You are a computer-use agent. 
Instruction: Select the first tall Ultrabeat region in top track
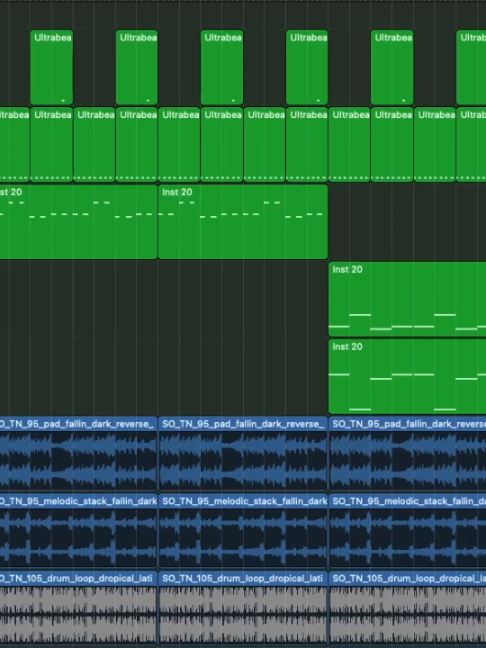(52, 67)
